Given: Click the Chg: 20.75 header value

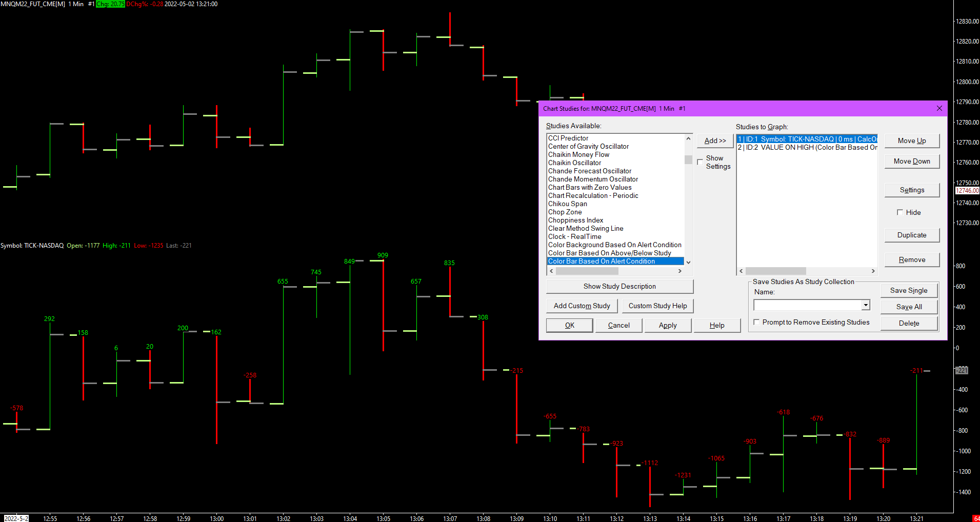Looking at the screenshot, I should coord(110,4).
